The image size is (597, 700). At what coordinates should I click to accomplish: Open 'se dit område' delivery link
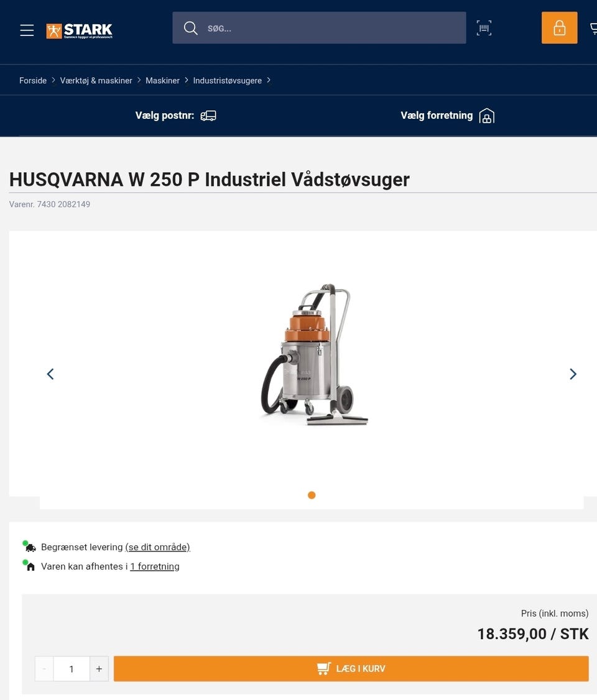click(x=157, y=547)
